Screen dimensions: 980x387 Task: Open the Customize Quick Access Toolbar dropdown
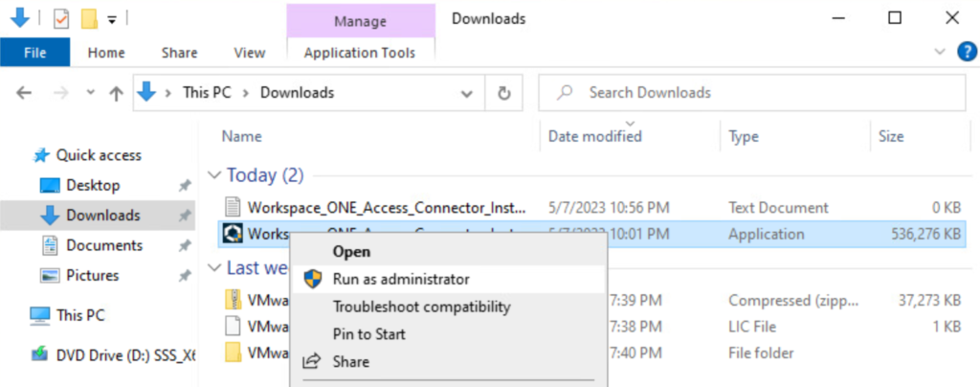[x=112, y=18]
